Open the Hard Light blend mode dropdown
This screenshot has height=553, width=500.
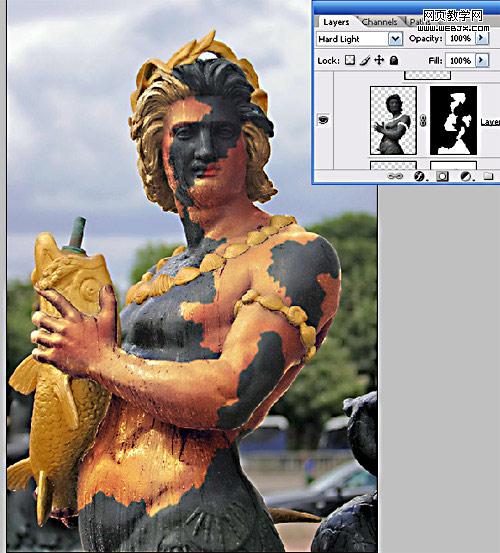(x=395, y=39)
